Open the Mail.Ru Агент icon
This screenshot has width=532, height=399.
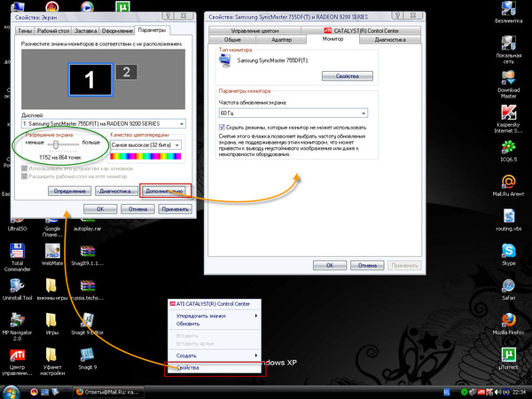coord(508,182)
